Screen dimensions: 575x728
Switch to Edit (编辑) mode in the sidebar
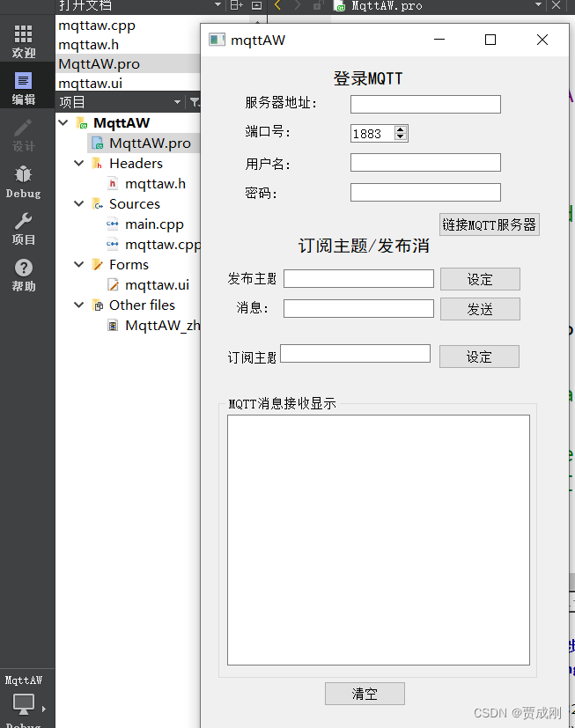(x=23, y=81)
